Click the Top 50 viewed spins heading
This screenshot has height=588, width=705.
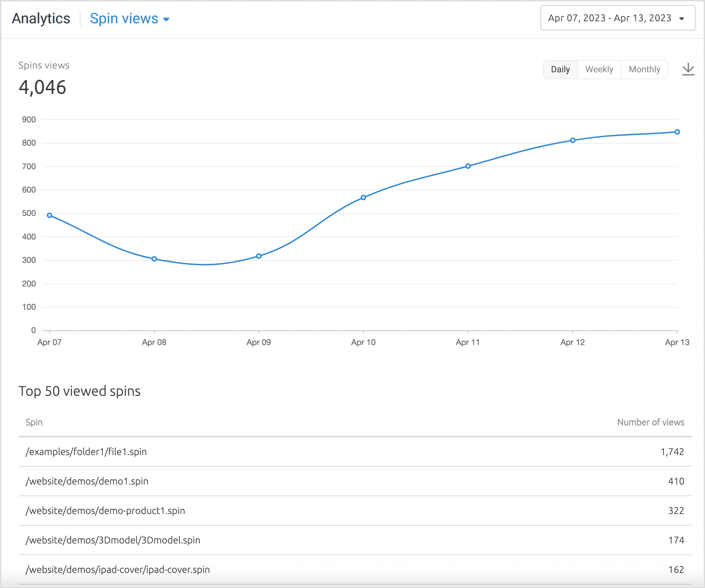(x=80, y=391)
